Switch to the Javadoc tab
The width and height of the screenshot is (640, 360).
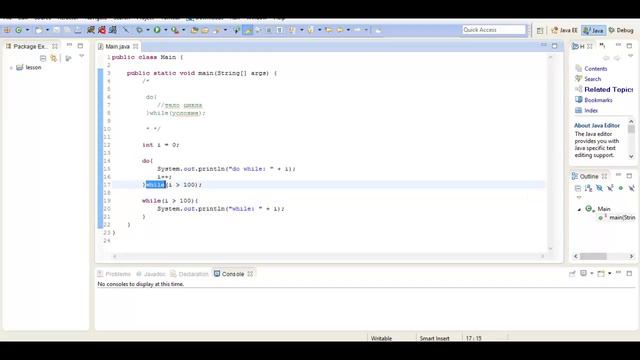(151, 274)
